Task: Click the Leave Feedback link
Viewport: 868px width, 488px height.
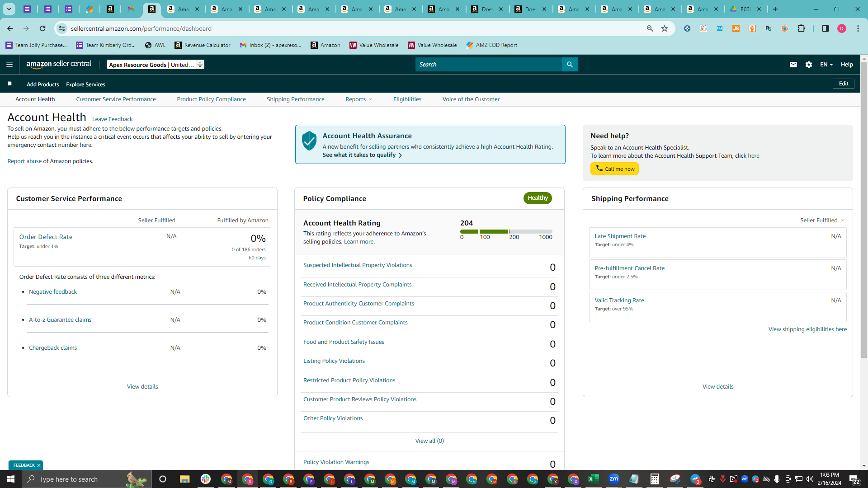Action: [112, 119]
